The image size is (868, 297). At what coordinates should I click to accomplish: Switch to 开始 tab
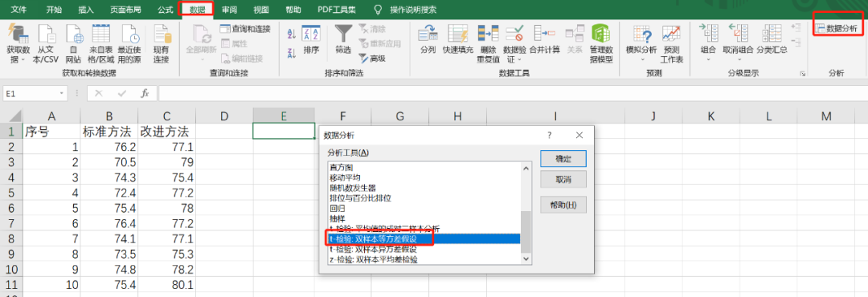click(55, 10)
